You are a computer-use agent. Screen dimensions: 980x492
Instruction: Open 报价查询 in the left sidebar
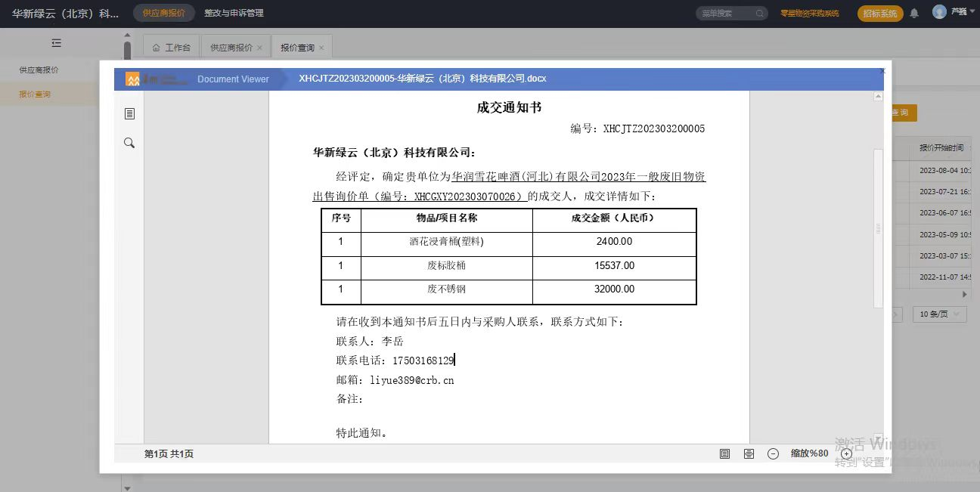(35, 94)
